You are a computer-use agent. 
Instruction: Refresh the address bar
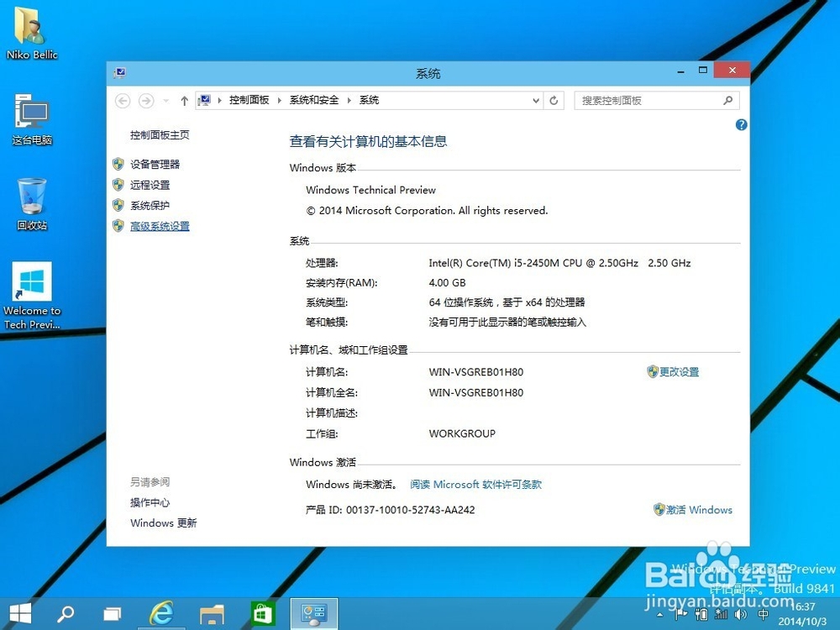coord(554,100)
